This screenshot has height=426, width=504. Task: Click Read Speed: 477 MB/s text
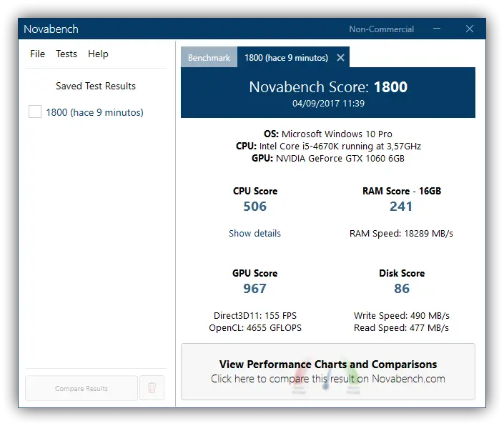coord(401,327)
